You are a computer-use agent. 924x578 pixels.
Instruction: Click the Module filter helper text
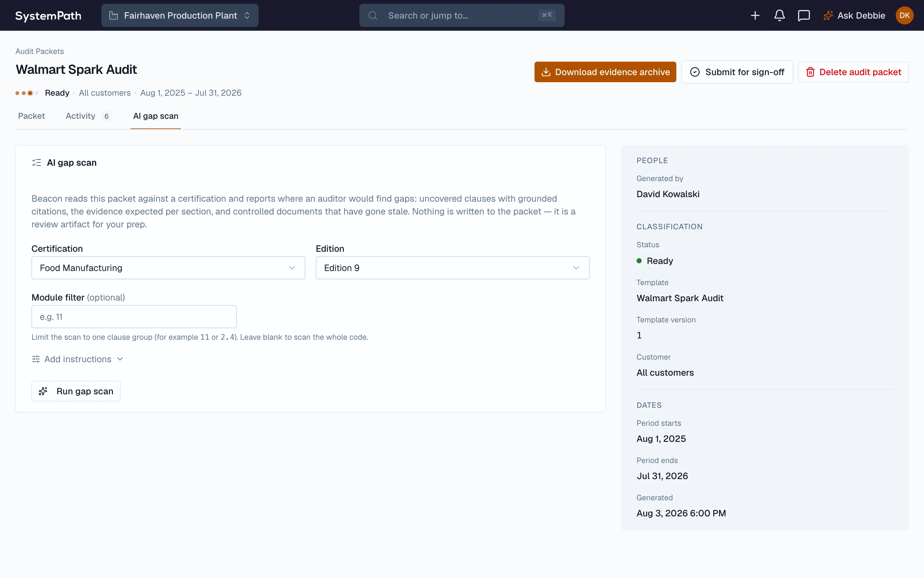200,337
